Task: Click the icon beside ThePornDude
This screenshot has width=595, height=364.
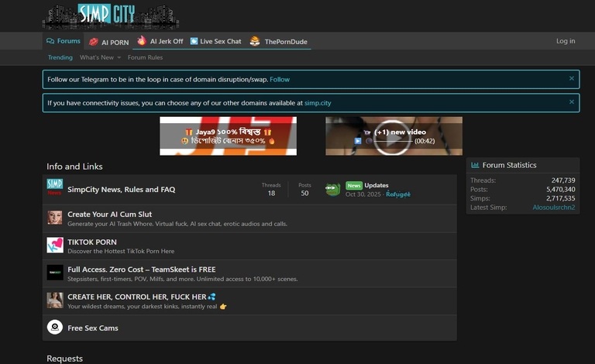Action: tap(255, 41)
